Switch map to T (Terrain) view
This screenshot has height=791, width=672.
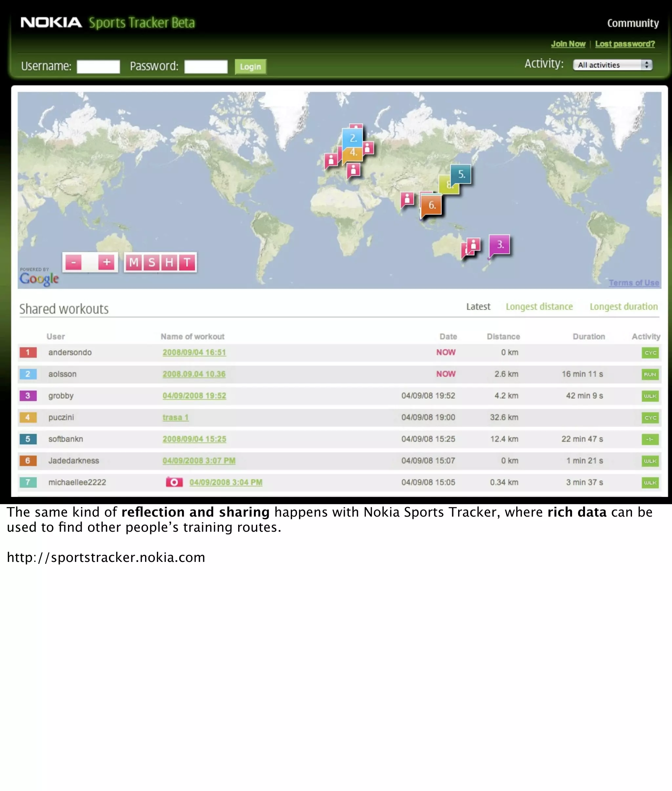pyautogui.click(x=187, y=263)
